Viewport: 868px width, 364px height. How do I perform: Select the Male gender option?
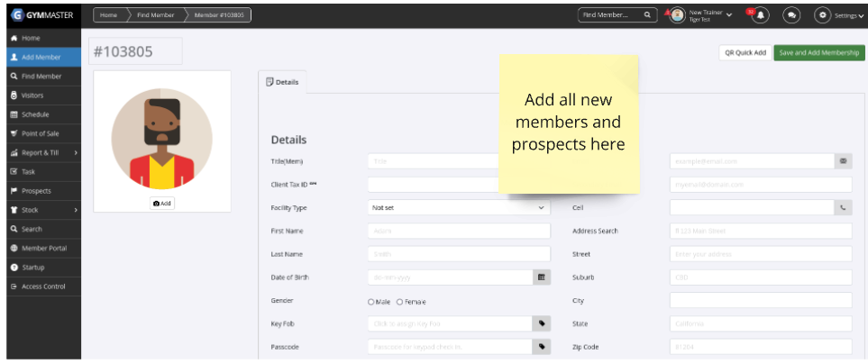[370, 302]
